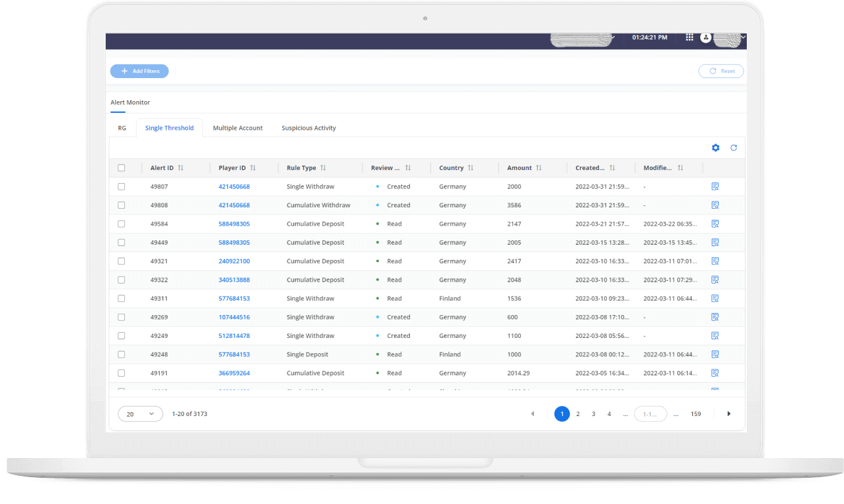Sort by Rule Type column arrows
The height and width of the screenshot is (504, 844).
click(x=323, y=168)
